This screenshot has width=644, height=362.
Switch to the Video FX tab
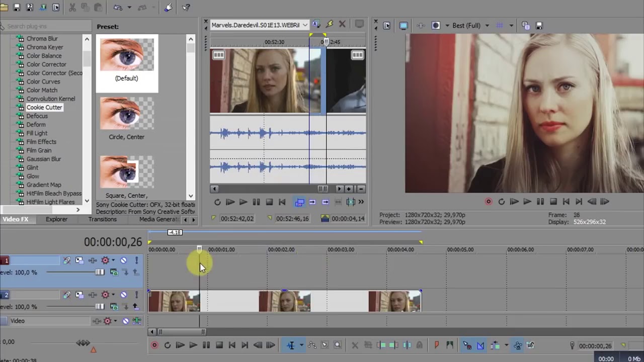(x=16, y=219)
